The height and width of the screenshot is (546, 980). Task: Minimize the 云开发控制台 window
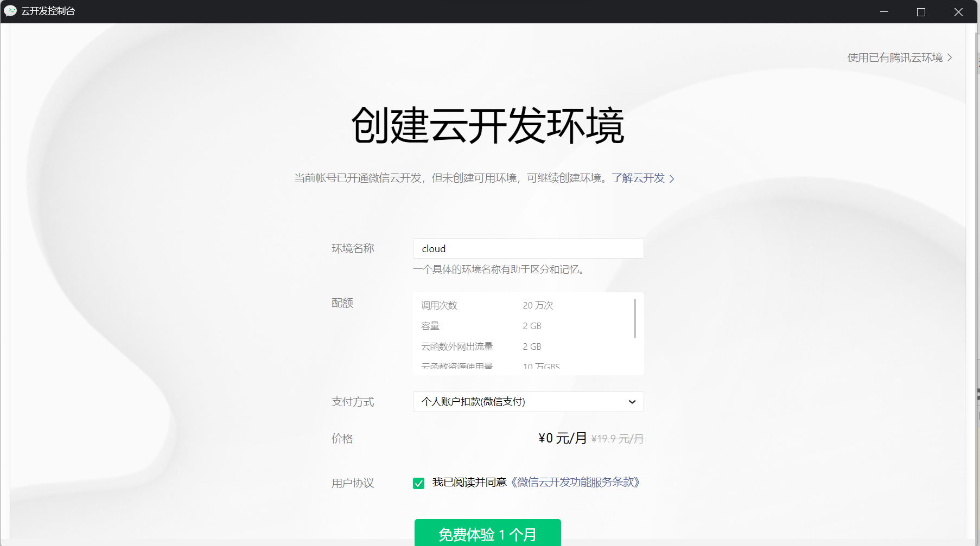884,11
